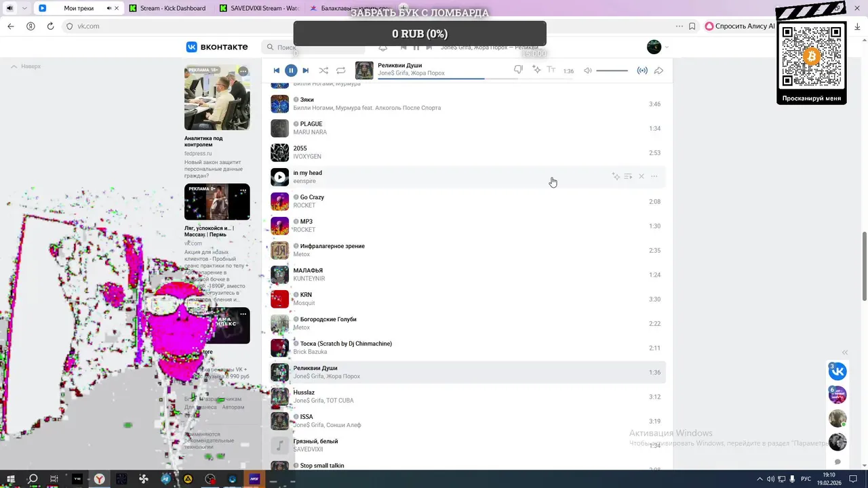Open artist Mosquit link

click(x=304, y=303)
